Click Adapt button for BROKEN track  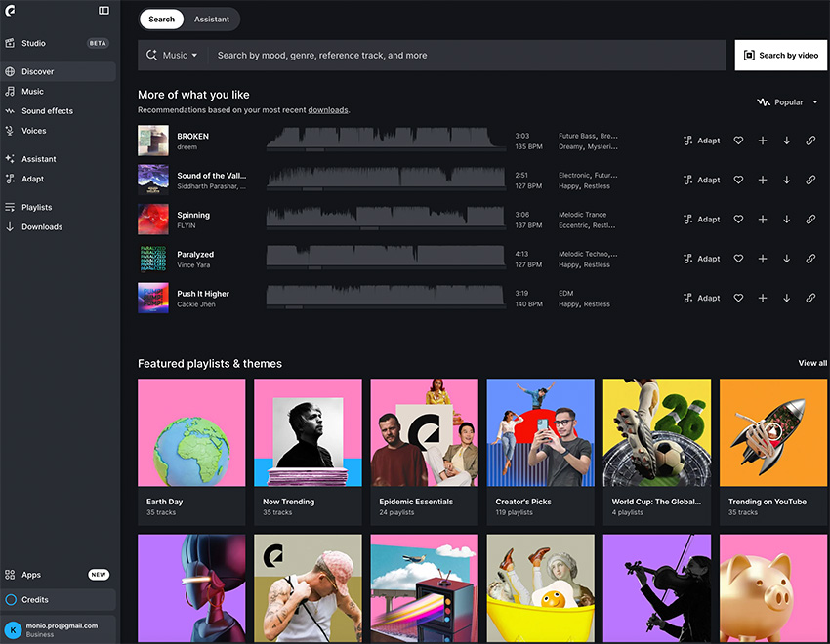pyautogui.click(x=701, y=141)
